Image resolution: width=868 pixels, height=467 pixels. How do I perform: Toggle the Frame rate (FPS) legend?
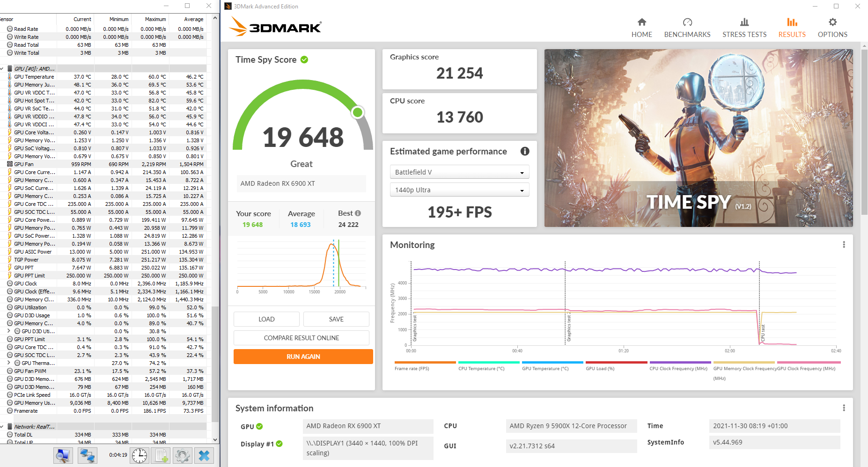425,366
